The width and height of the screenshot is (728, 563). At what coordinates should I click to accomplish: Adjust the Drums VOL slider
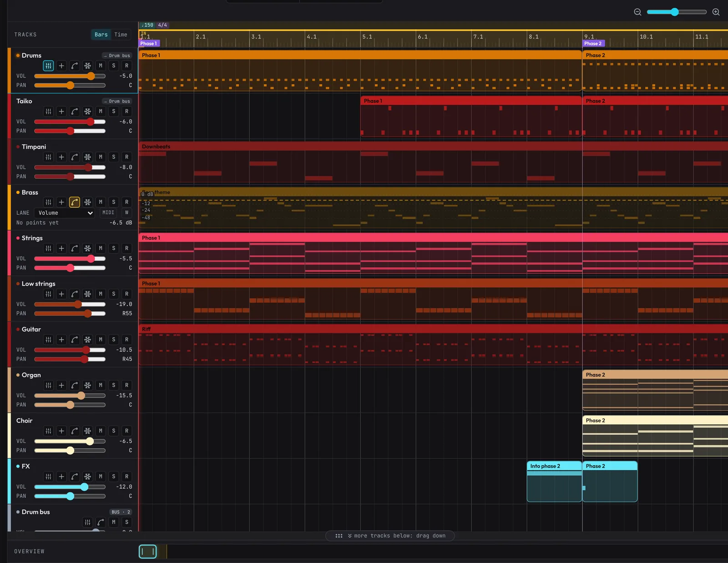(x=70, y=76)
